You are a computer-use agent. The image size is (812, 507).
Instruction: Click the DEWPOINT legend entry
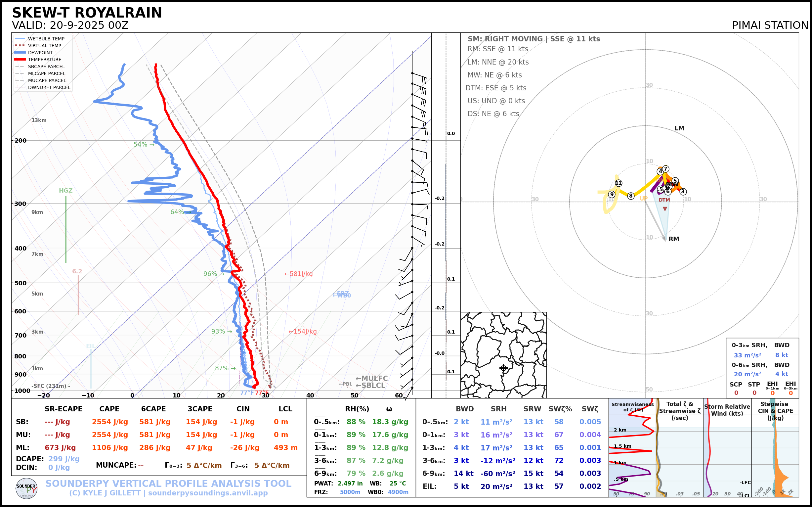pyautogui.click(x=40, y=53)
